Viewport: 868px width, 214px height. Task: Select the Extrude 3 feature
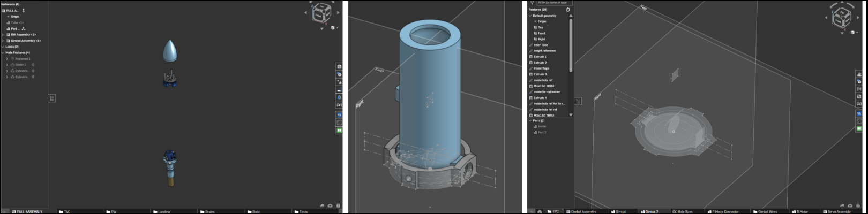pos(540,74)
